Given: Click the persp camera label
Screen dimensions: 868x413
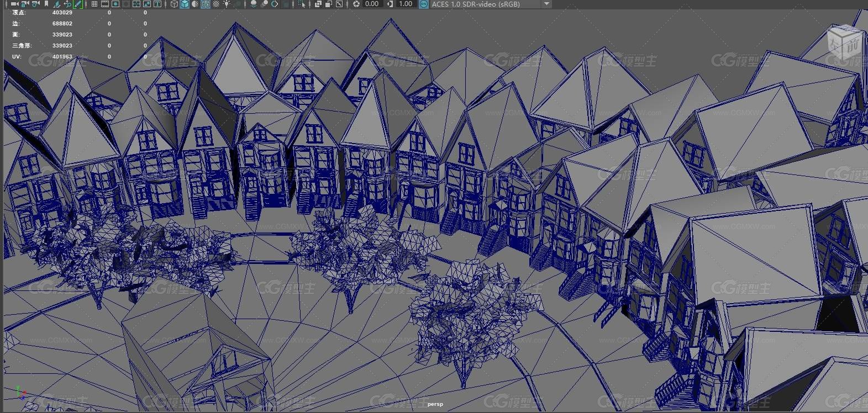Looking at the screenshot, I should (x=435, y=404).
